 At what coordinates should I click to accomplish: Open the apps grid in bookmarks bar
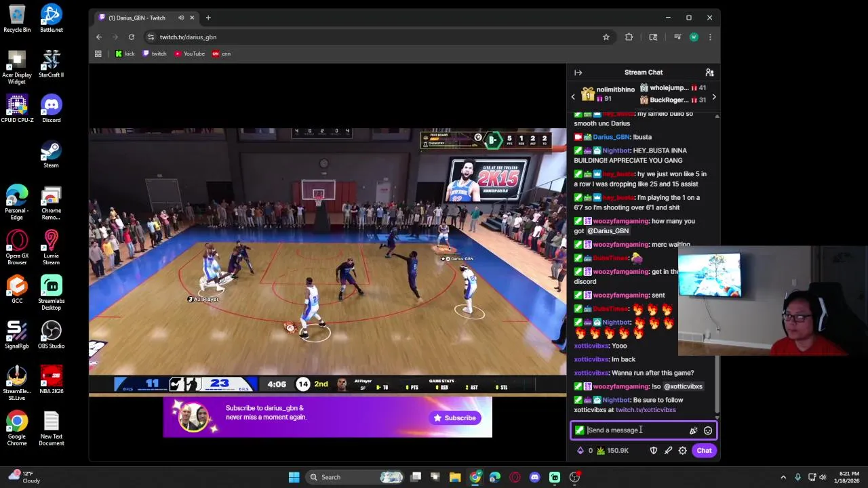[98, 54]
